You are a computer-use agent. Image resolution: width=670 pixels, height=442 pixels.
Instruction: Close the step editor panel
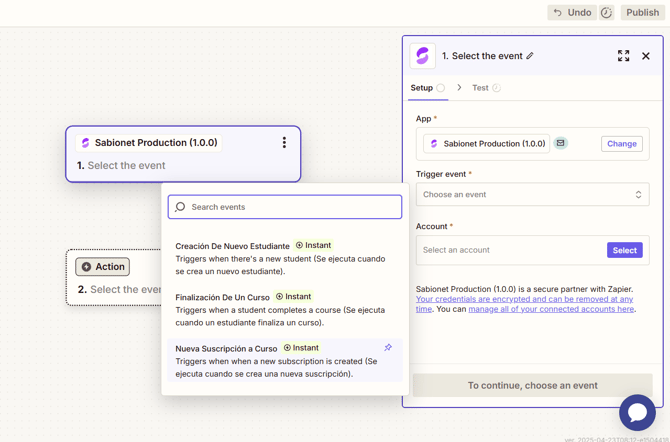click(646, 56)
